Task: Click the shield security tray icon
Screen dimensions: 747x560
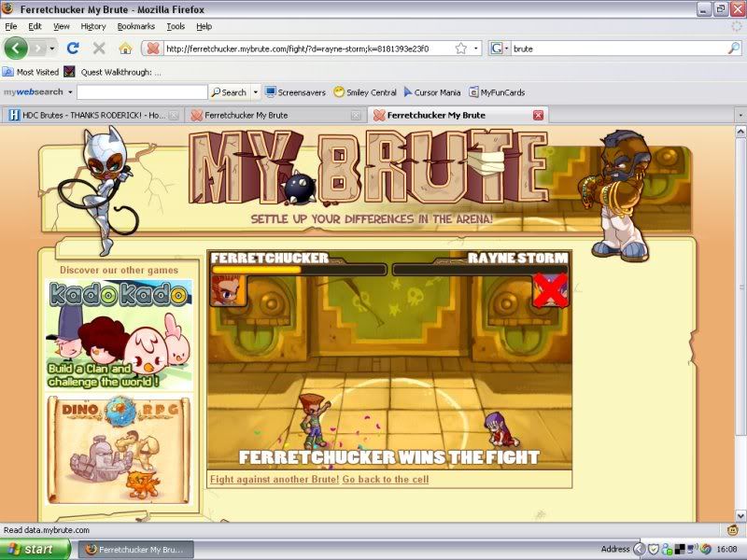Action: [x=654, y=550]
